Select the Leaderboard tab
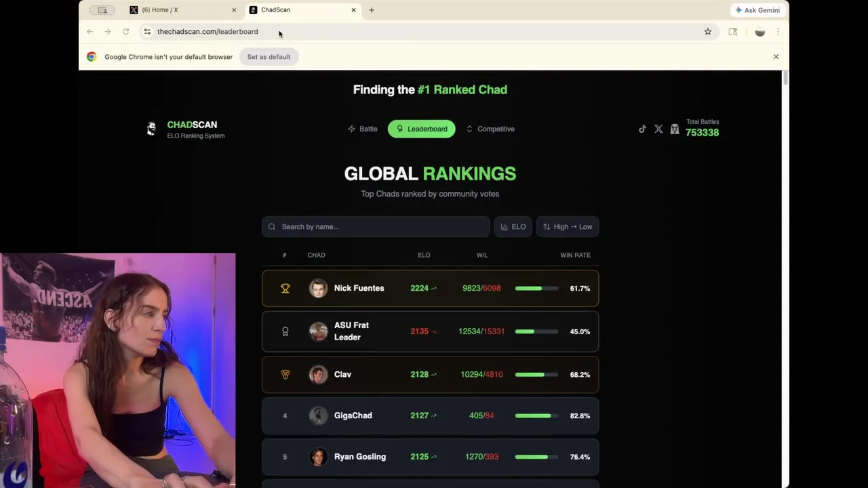The height and width of the screenshot is (488, 868). (421, 129)
